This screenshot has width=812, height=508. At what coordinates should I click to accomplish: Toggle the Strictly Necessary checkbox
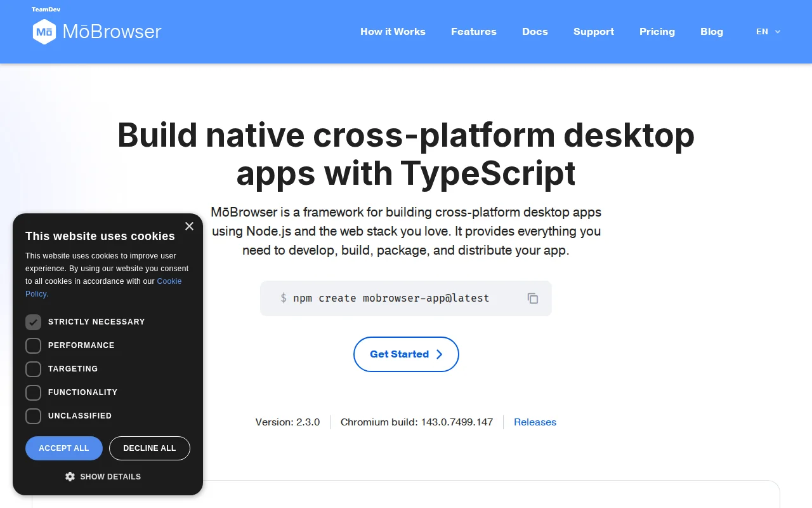[x=33, y=322]
